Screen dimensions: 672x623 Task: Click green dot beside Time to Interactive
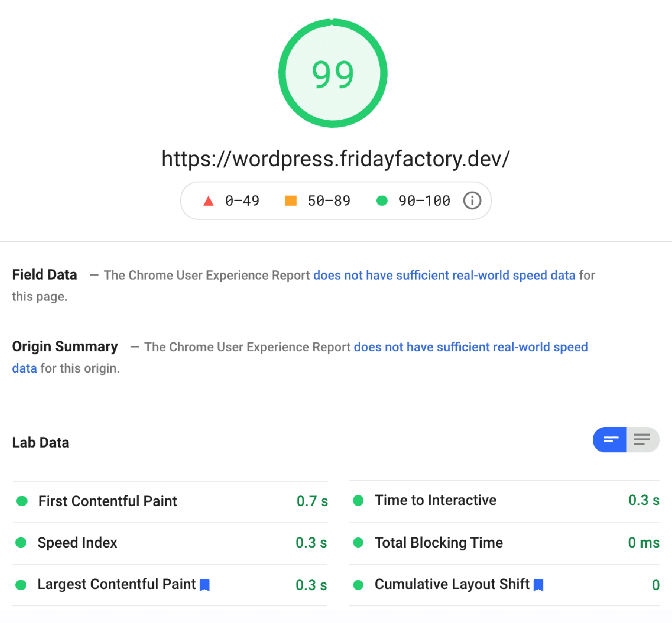pyautogui.click(x=358, y=500)
